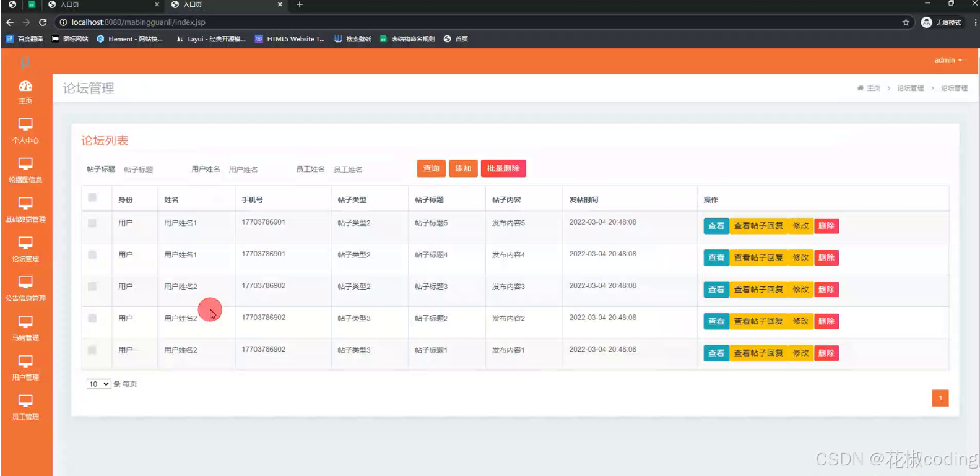Reload the page with refresh icon
Screen dimensions: 980x476
[x=43, y=22]
